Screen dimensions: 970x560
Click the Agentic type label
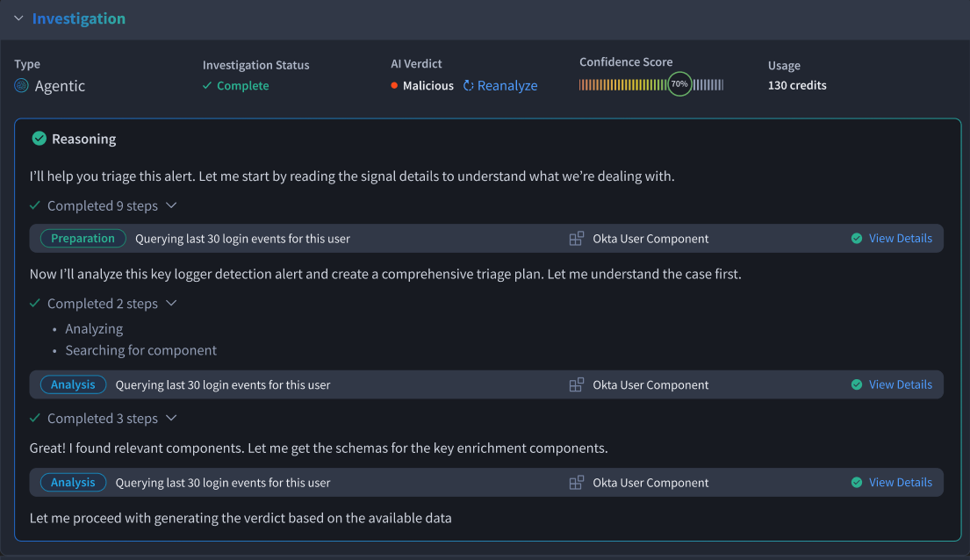60,86
